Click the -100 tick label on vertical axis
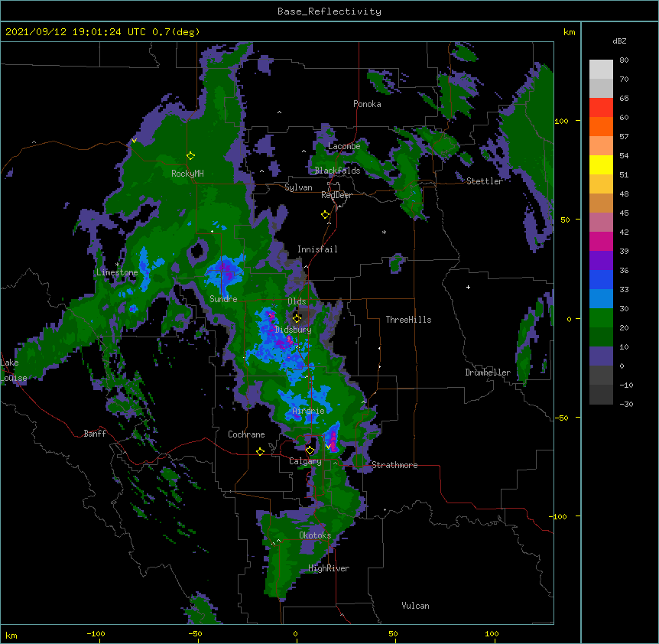Viewport: 659px width, 644px height. tap(559, 516)
